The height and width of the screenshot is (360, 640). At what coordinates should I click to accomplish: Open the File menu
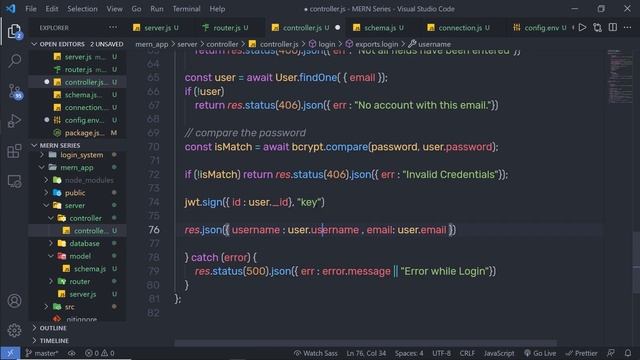[31, 9]
